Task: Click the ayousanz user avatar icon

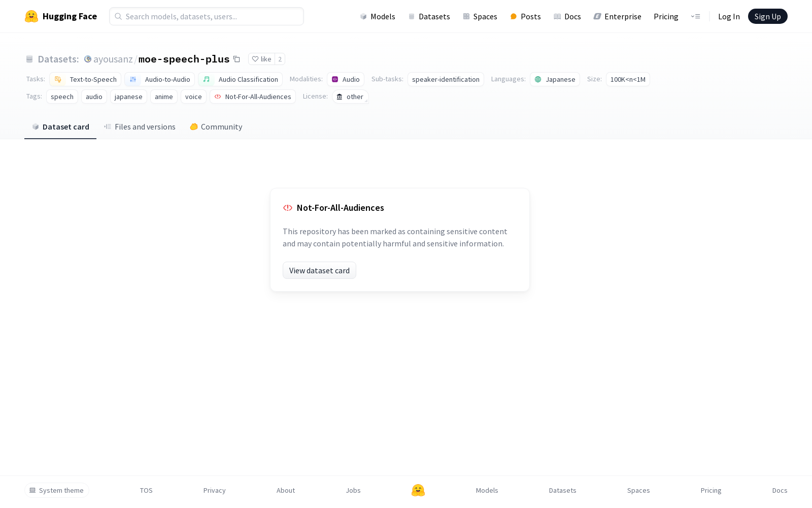Action: click(88, 59)
